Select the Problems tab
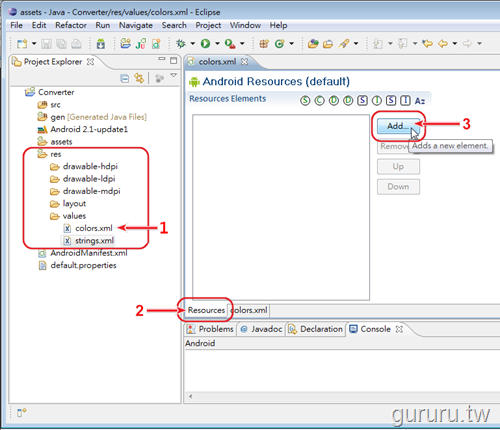500x430 pixels. [210, 329]
